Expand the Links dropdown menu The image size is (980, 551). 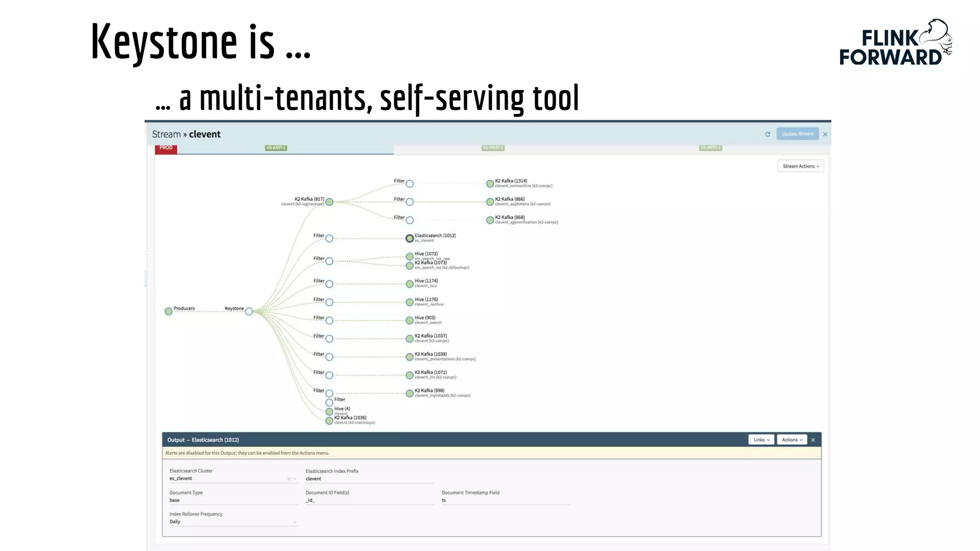click(x=761, y=440)
